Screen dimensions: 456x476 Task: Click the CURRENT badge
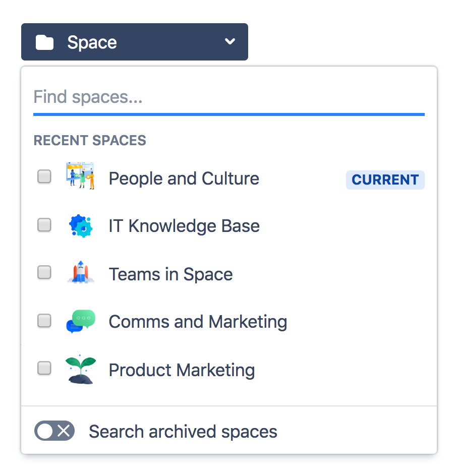tap(385, 180)
